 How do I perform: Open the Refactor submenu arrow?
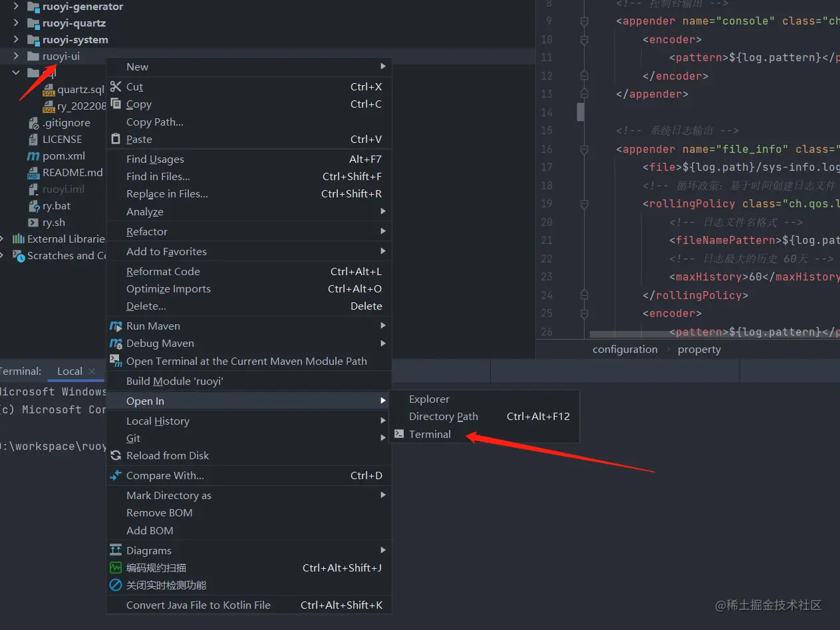pyautogui.click(x=383, y=231)
